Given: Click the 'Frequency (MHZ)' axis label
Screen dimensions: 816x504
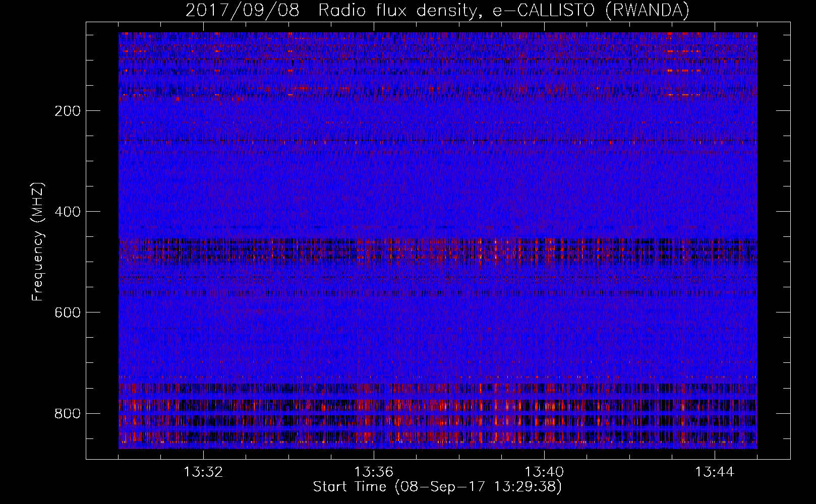Looking at the screenshot, I should click(38, 242).
